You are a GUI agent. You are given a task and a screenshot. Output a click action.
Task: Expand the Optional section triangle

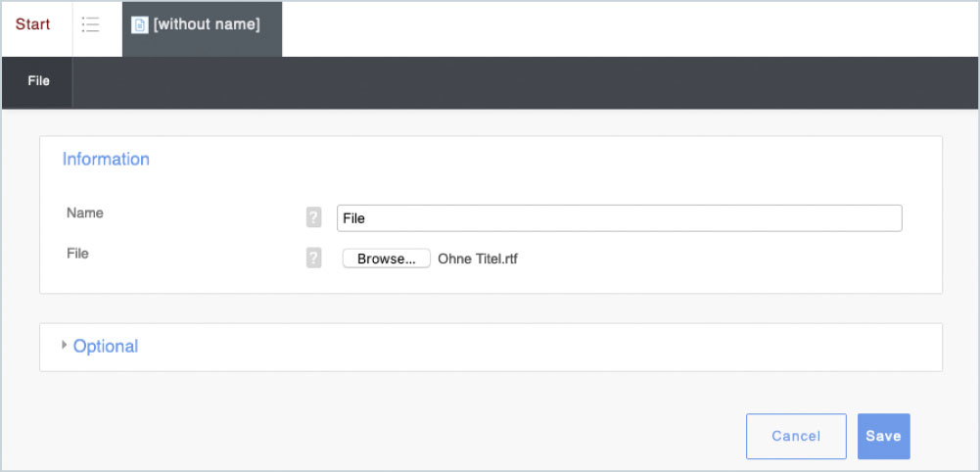coord(65,345)
